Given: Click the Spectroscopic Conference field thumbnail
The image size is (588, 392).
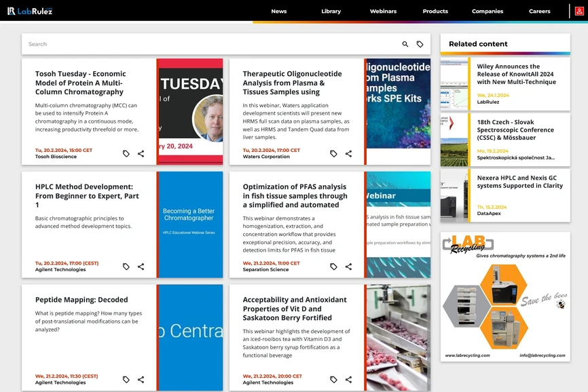Looking at the screenshot, I should (454, 140).
